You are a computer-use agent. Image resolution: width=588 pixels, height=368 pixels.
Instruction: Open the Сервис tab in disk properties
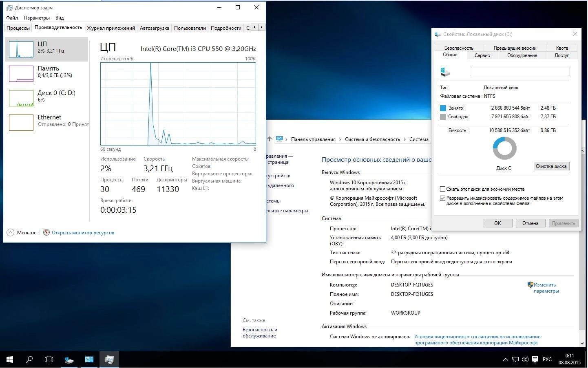tap(482, 55)
